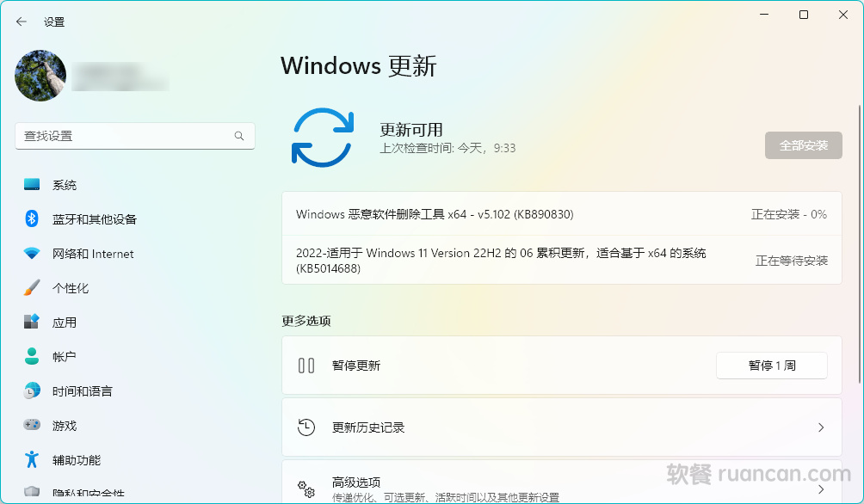Click the large blue update sync icon

tap(323, 137)
